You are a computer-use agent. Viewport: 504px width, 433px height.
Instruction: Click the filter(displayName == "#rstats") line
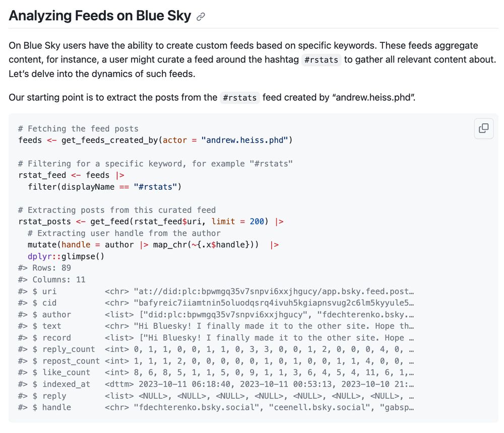pos(104,187)
